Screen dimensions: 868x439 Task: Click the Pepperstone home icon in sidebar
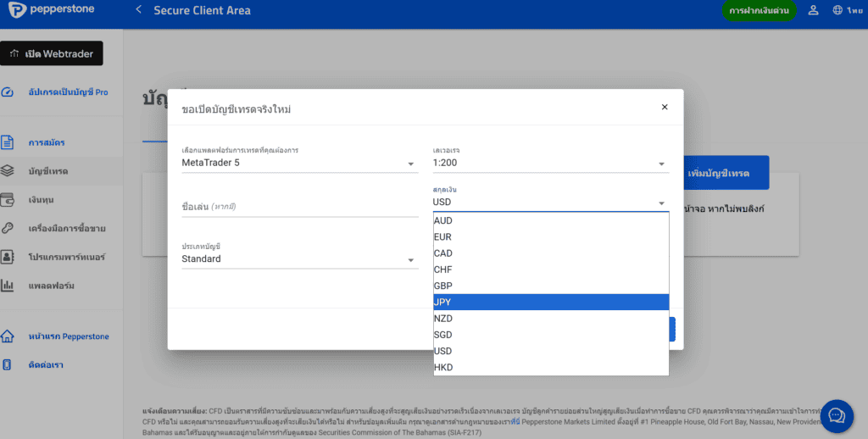(7, 336)
